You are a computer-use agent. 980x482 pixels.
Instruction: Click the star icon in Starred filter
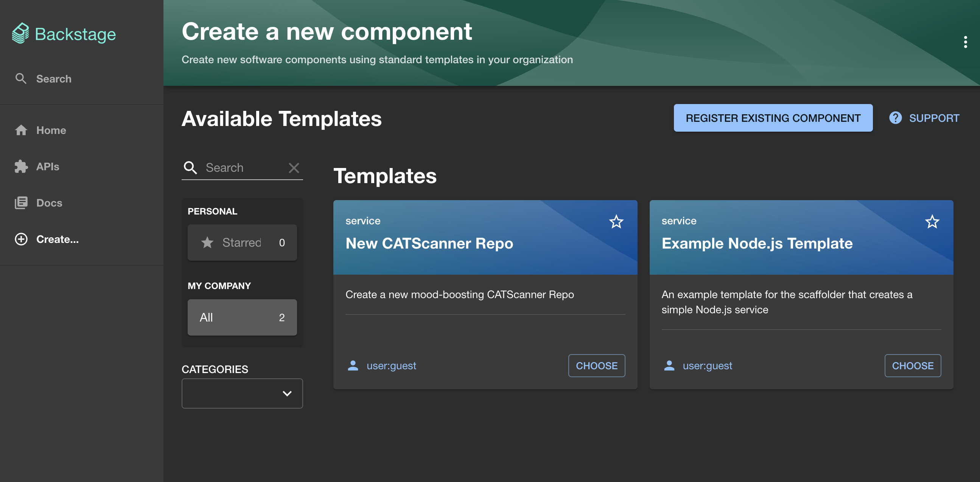[x=207, y=243]
